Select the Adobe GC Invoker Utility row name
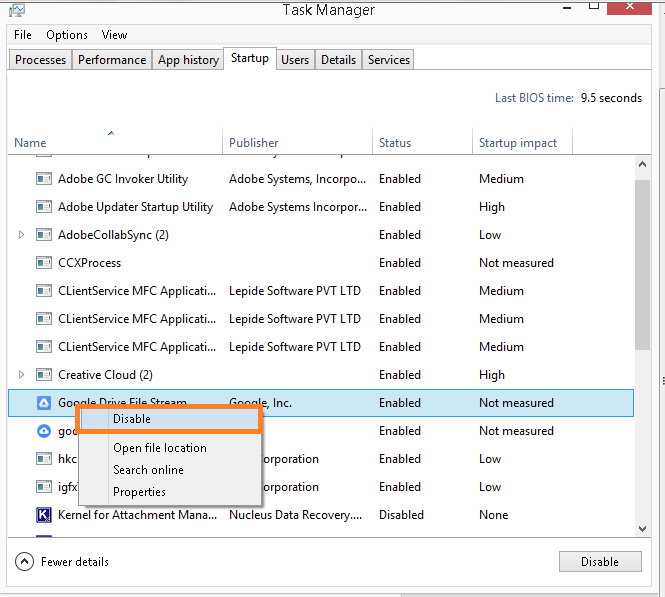665x597 pixels. pos(123,179)
